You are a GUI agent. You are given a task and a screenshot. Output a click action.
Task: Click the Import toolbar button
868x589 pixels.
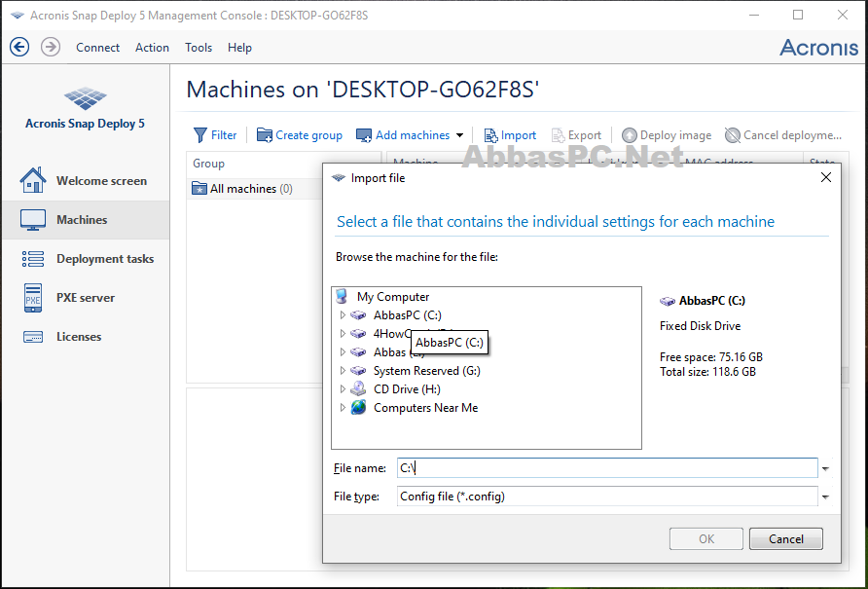[510, 135]
